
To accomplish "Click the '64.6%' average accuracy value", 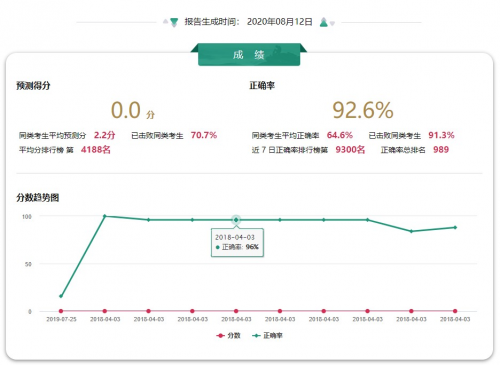I will [340, 135].
